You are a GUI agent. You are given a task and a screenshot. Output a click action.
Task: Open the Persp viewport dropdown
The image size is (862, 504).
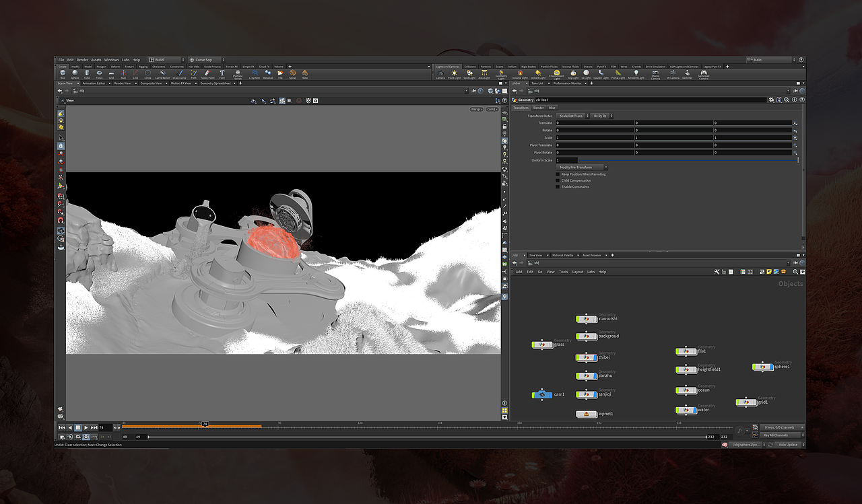477,109
